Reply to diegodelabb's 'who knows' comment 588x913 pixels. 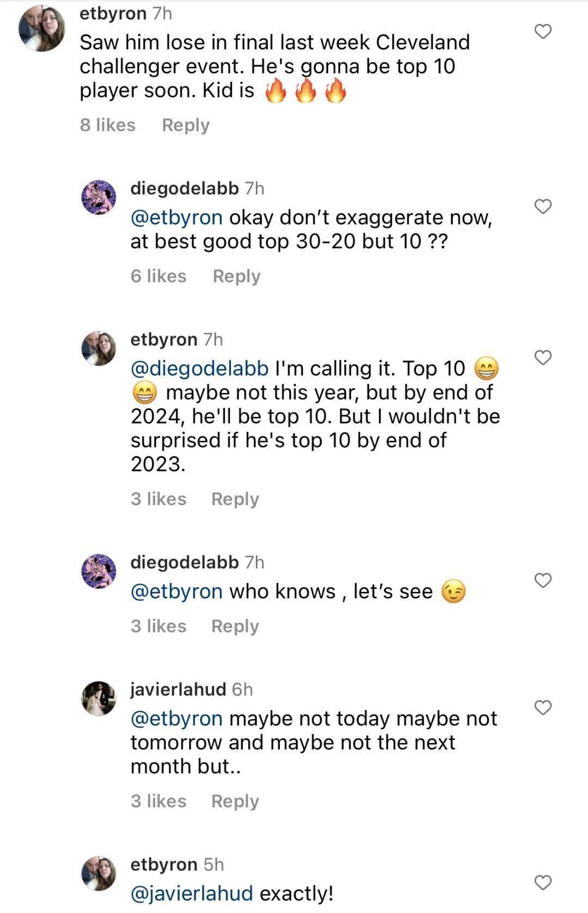point(235,626)
